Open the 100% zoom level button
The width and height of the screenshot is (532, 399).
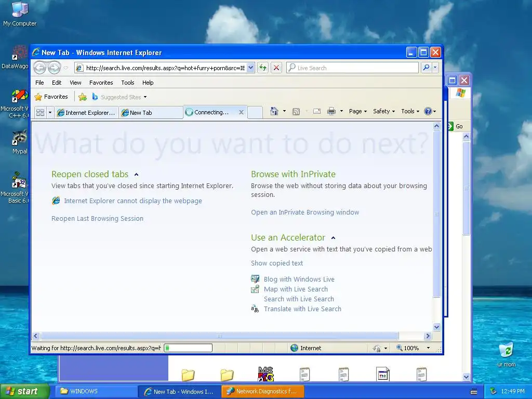coord(408,348)
